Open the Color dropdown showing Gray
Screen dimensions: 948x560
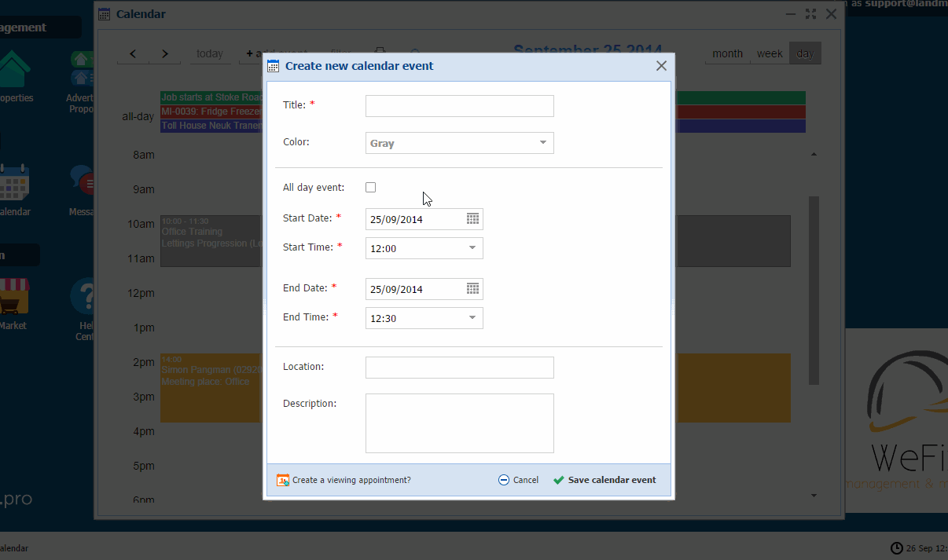pos(460,143)
